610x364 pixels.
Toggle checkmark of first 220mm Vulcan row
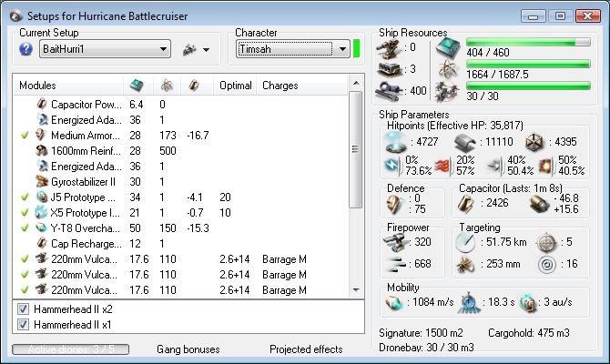[x=25, y=259]
